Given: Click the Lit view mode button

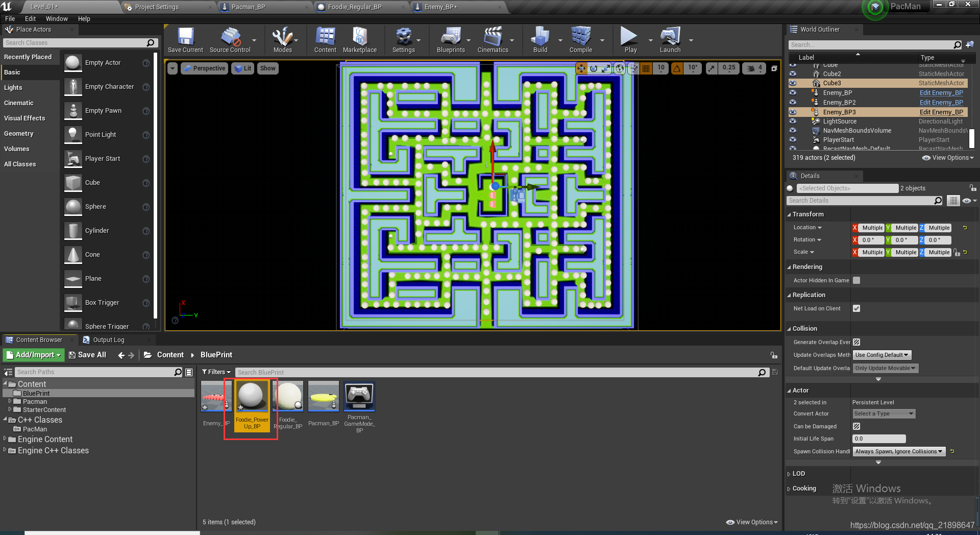Looking at the screenshot, I should coord(243,68).
